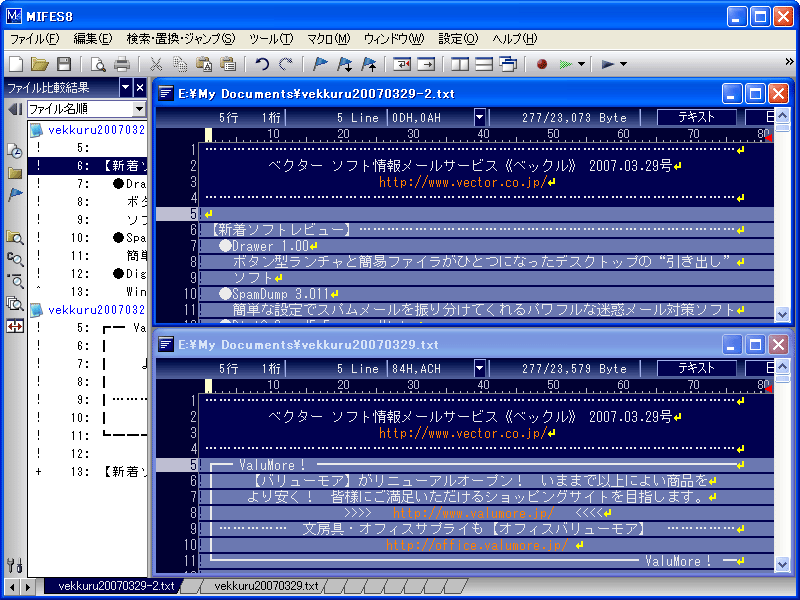Open the ウィンドウ(W) menu
Screen dimensions: 800x600
pyautogui.click(x=394, y=39)
